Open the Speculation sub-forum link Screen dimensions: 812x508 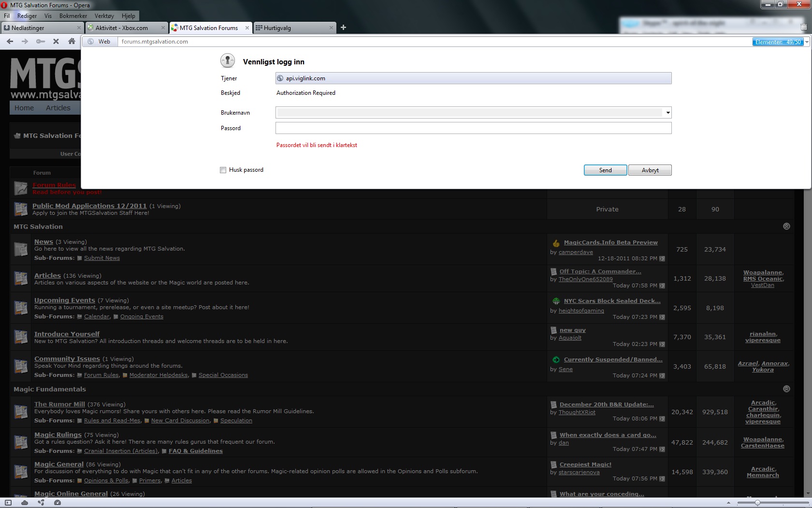click(x=236, y=421)
